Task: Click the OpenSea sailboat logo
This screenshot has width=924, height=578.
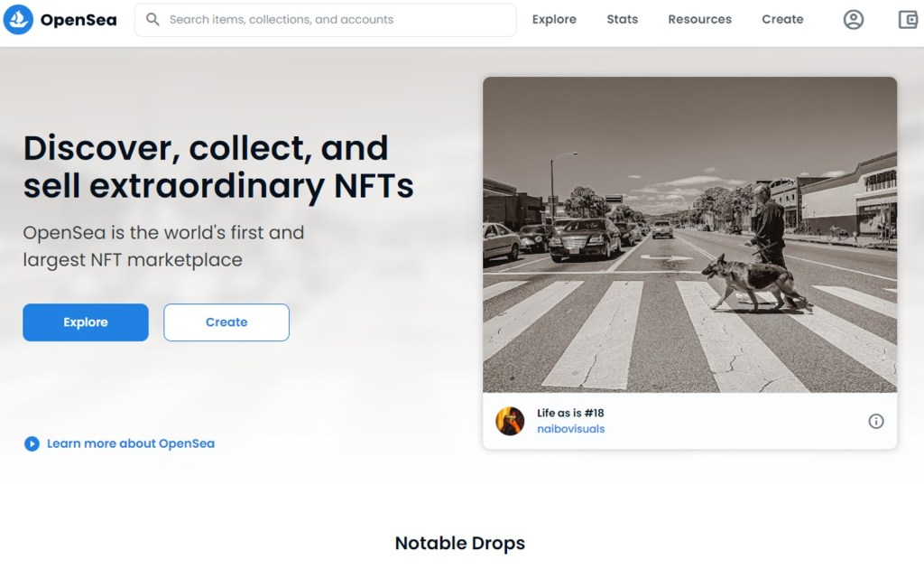Action: pos(19,19)
